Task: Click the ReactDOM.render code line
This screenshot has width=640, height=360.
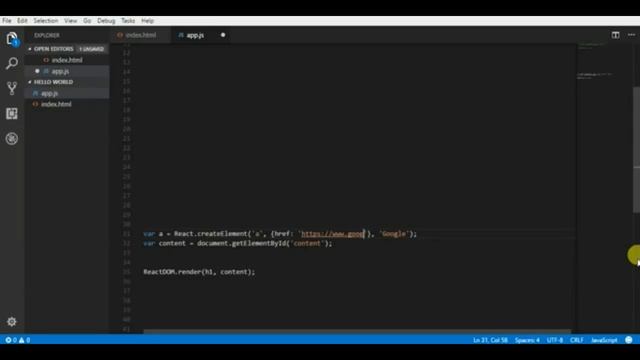Action: (199, 272)
